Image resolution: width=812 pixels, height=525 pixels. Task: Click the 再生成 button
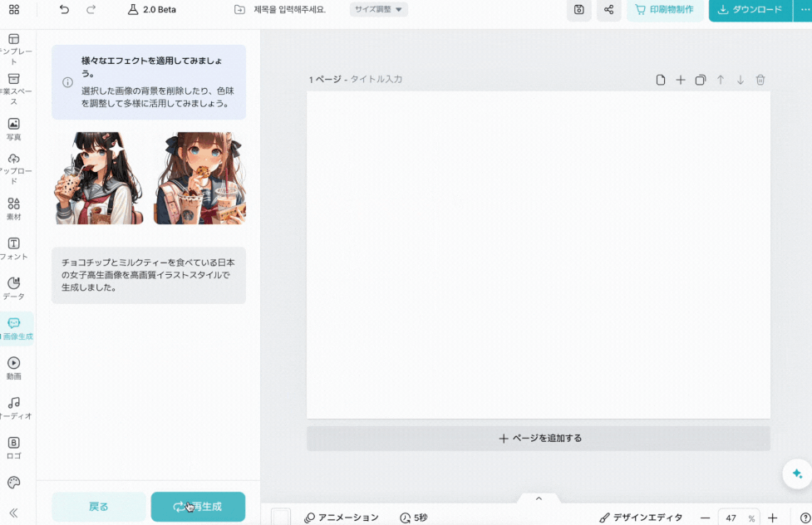198,507
